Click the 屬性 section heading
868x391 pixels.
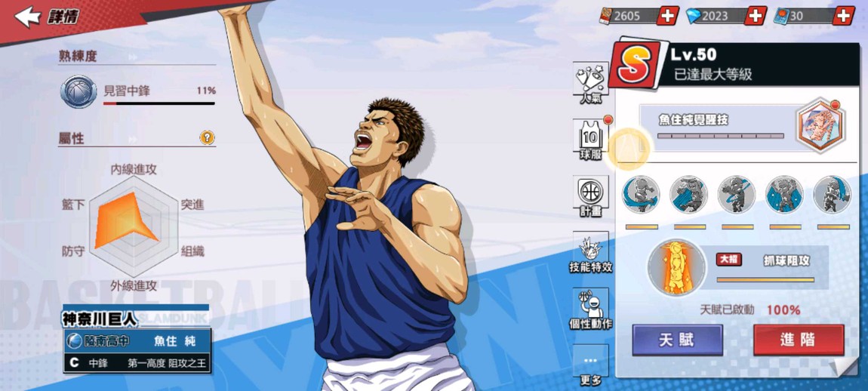click(72, 138)
